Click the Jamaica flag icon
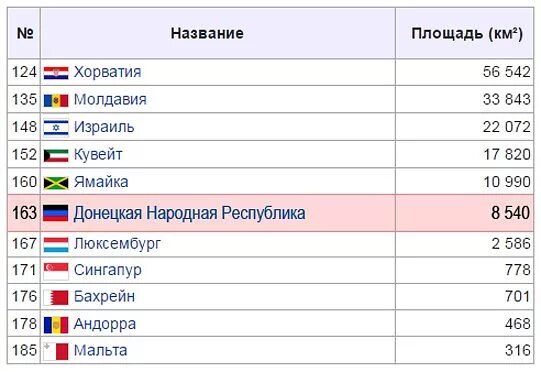This screenshot has height=372, width=541. click(56, 183)
